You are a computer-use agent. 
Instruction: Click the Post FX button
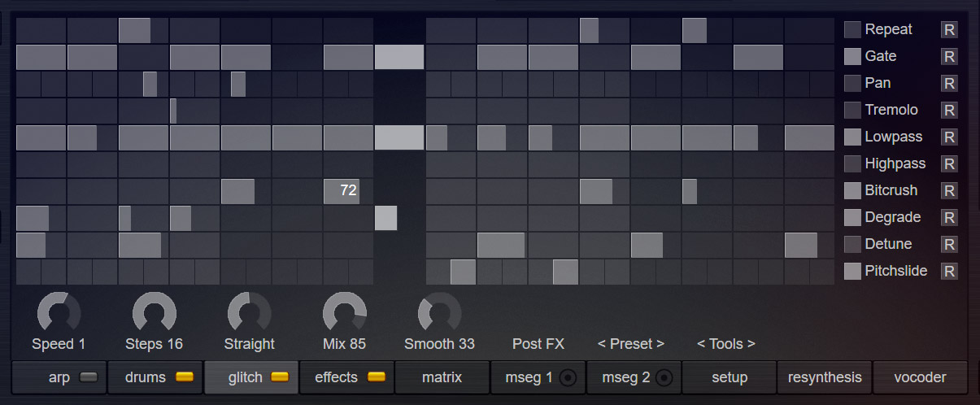click(538, 344)
